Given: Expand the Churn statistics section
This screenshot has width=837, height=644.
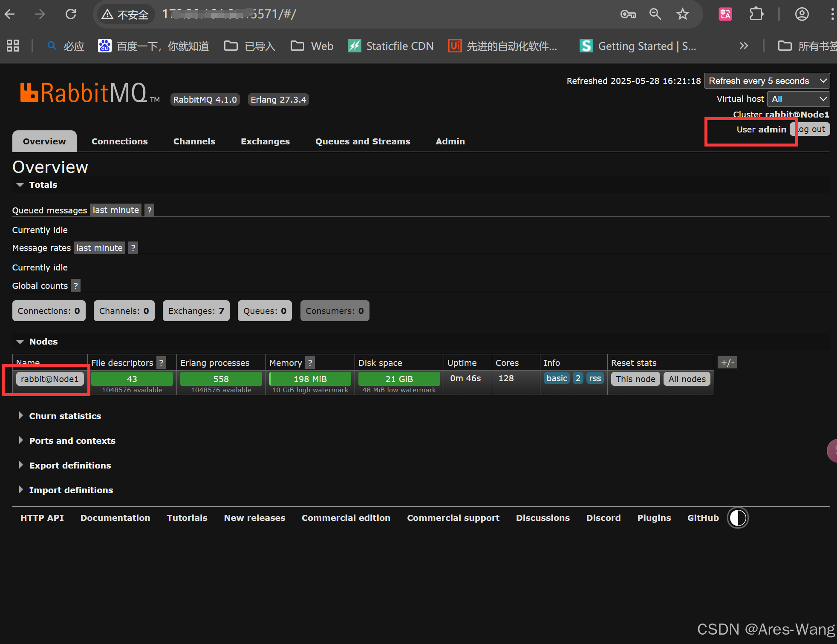Looking at the screenshot, I should click(65, 416).
